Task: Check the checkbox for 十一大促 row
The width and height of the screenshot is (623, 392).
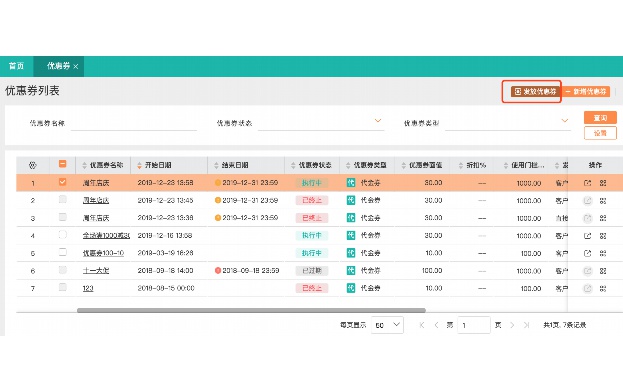Action: coord(62,270)
